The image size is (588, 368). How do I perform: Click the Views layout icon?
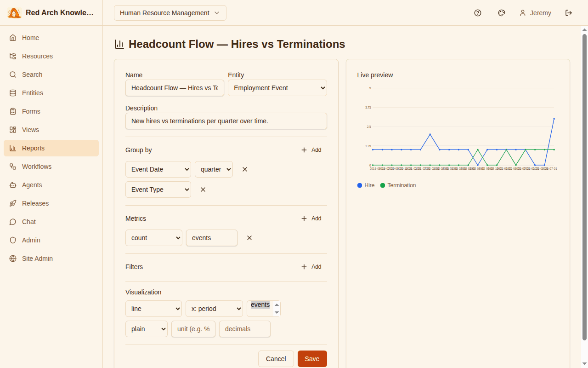click(13, 130)
